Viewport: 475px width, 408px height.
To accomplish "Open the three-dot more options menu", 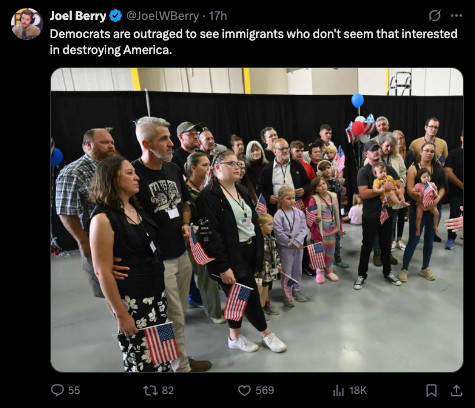I will (x=456, y=16).
